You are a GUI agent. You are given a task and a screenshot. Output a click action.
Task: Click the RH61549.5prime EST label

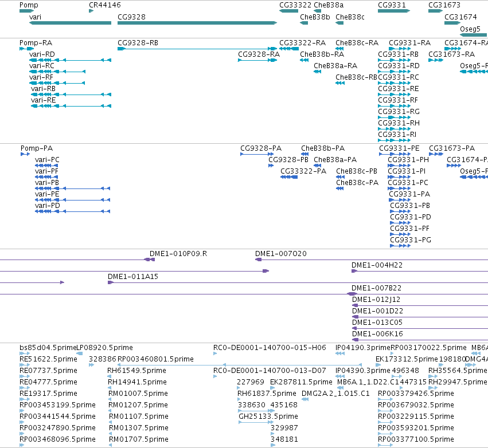pos(136,371)
